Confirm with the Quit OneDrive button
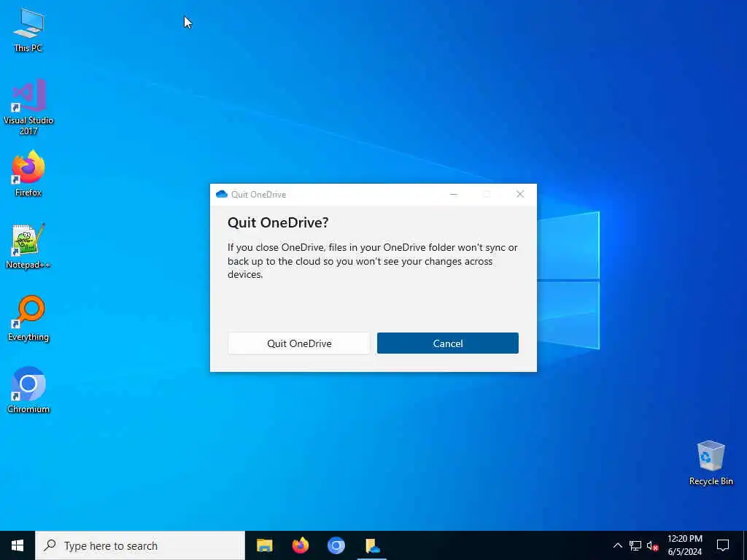The image size is (747, 560). tap(298, 343)
